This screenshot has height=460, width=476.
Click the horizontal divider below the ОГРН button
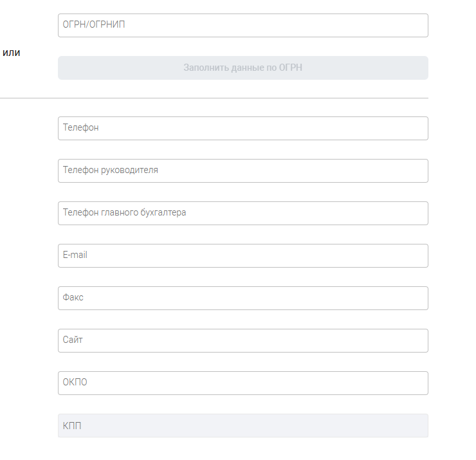214,98
